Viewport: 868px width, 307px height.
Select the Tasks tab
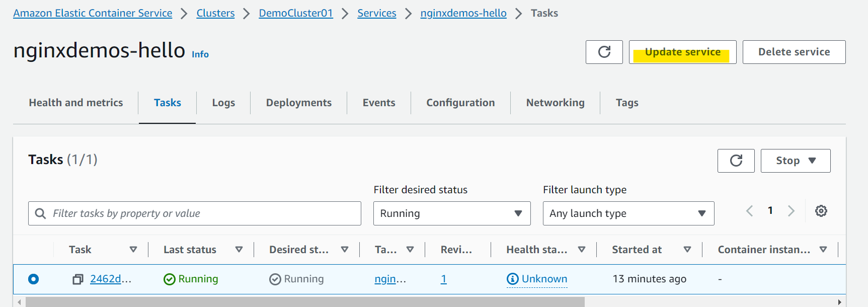168,103
